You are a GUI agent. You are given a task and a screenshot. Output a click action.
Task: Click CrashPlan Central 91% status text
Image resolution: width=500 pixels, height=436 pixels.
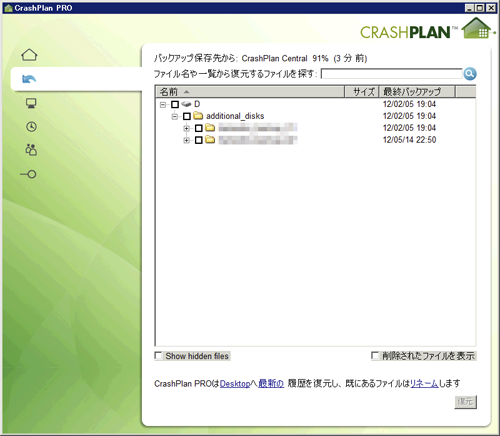point(285,59)
